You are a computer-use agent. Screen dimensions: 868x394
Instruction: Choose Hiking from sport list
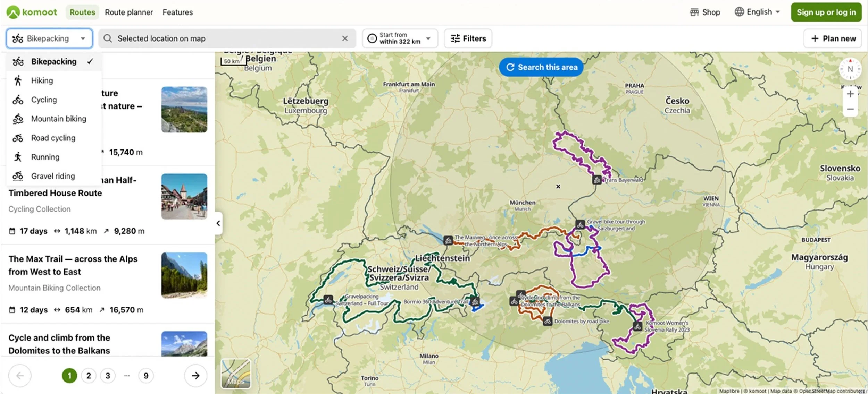[x=42, y=80]
